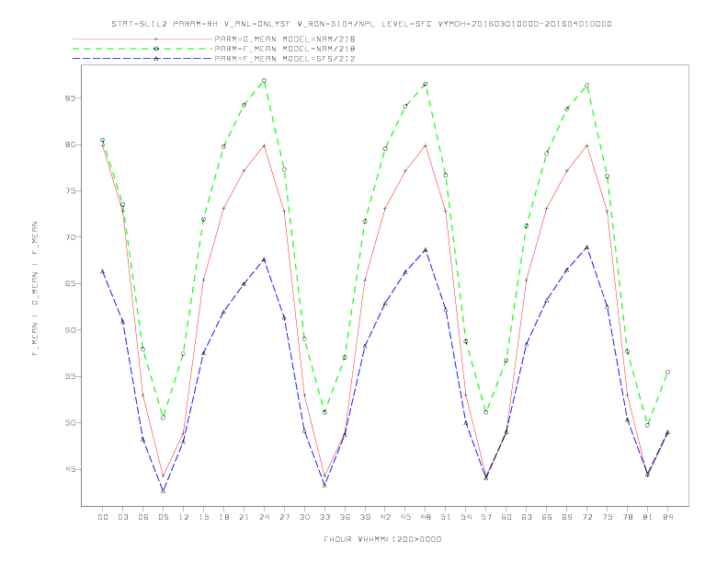Click x-axis tick label 54
The width and height of the screenshot is (728, 563).
466,517
